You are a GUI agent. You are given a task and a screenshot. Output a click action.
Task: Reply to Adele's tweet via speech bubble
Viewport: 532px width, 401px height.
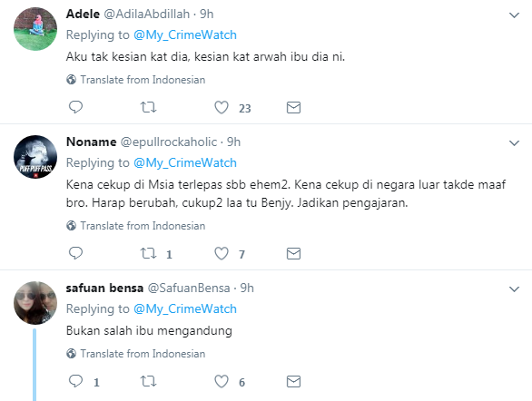75,107
